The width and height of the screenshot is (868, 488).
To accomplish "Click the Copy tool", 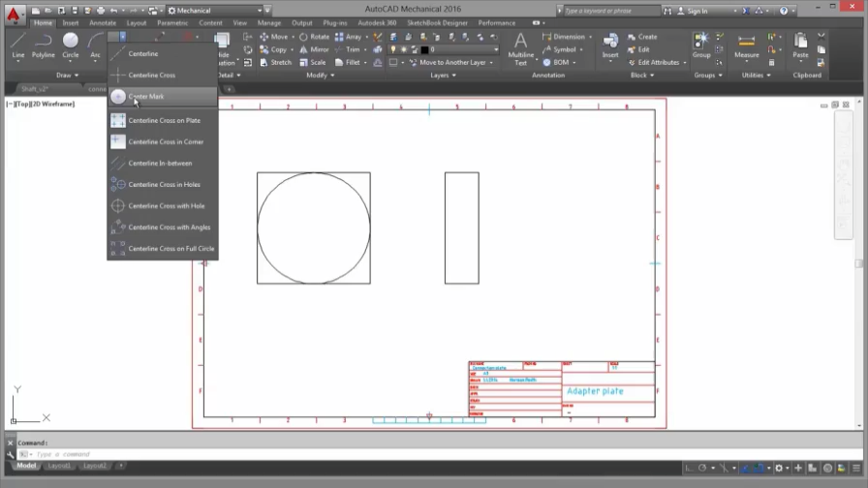I will pyautogui.click(x=273, y=49).
